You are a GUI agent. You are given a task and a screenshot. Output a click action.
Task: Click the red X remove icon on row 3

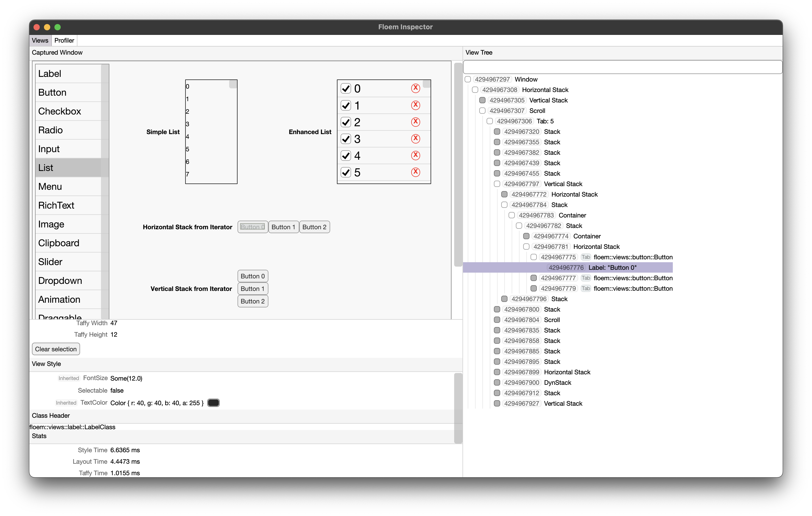click(x=415, y=139)
